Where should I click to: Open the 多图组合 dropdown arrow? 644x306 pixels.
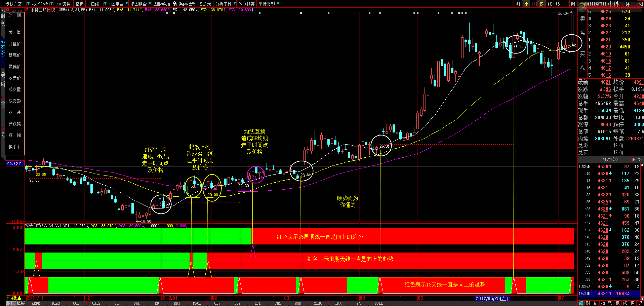[x=150, y=4]
